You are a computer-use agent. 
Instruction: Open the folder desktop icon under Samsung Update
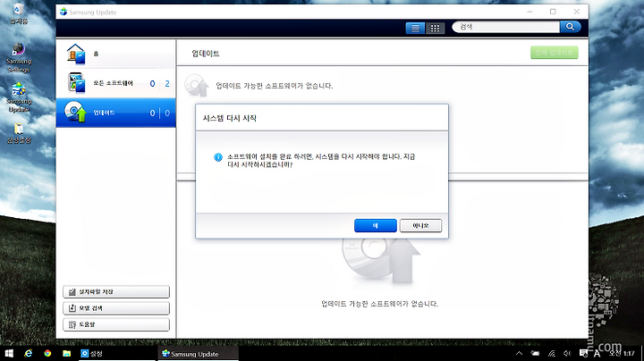(x=19, y=133)
